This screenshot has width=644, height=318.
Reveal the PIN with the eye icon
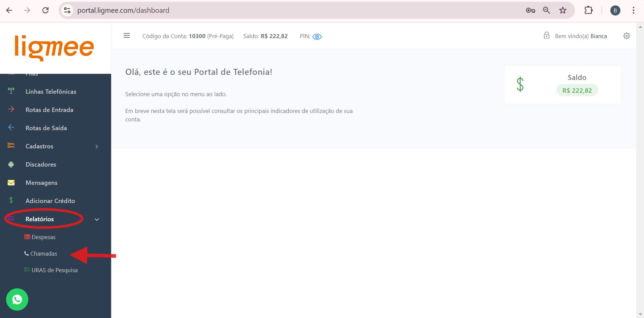317,36
